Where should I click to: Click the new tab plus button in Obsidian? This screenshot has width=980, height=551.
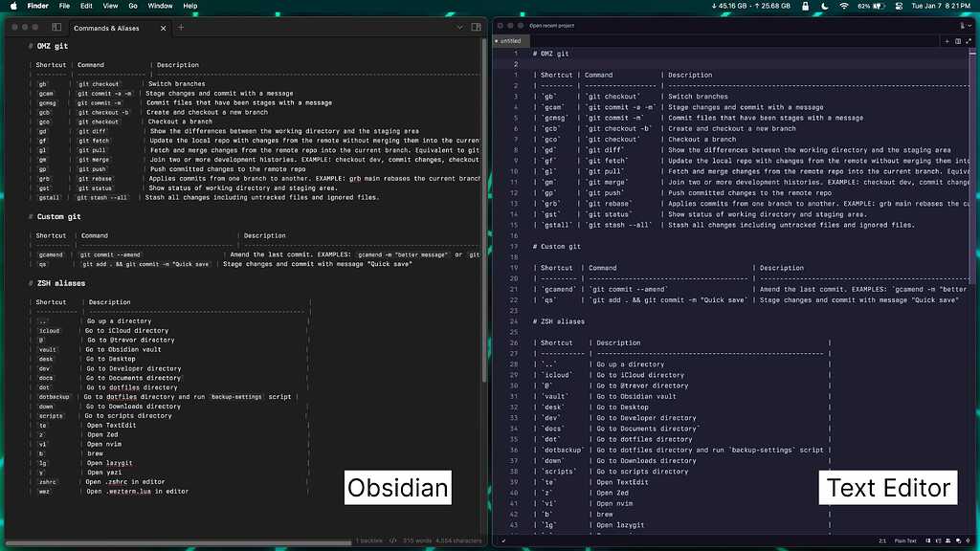[x=180, y=27]
